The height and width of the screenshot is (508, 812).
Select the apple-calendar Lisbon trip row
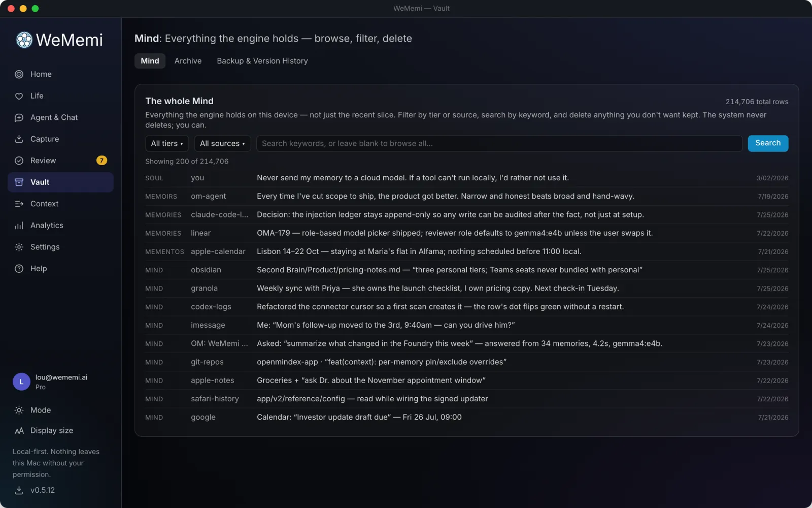466,251
